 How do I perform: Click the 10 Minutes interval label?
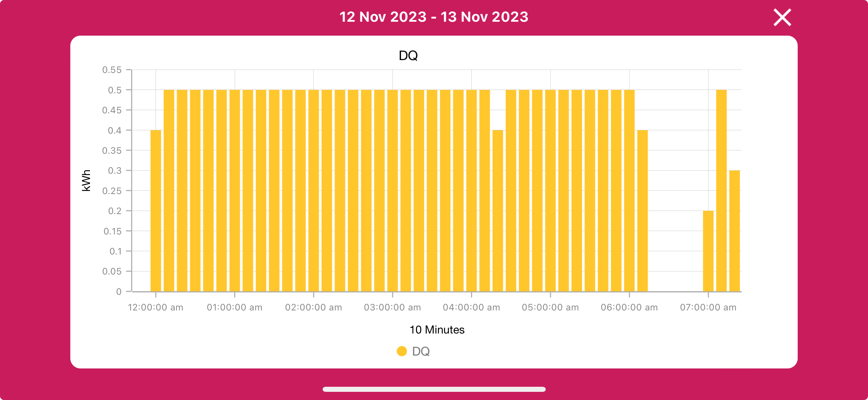(437, 330)
